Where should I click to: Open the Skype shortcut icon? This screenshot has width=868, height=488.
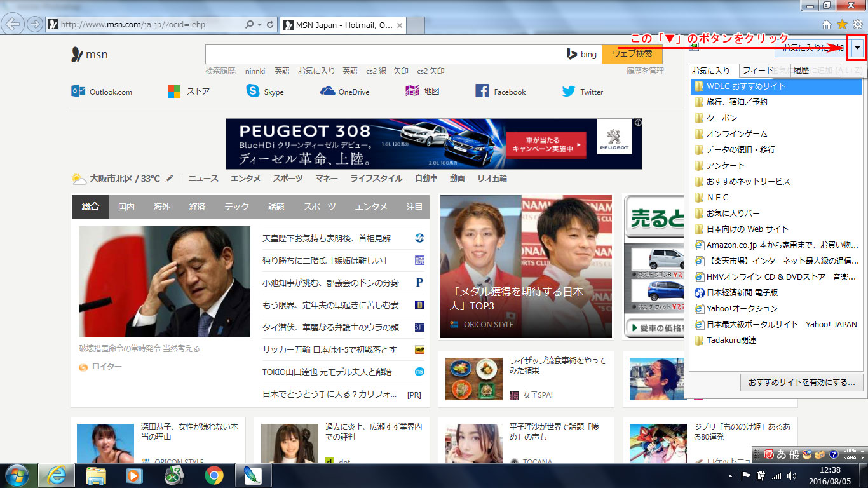tap(253, 91)
